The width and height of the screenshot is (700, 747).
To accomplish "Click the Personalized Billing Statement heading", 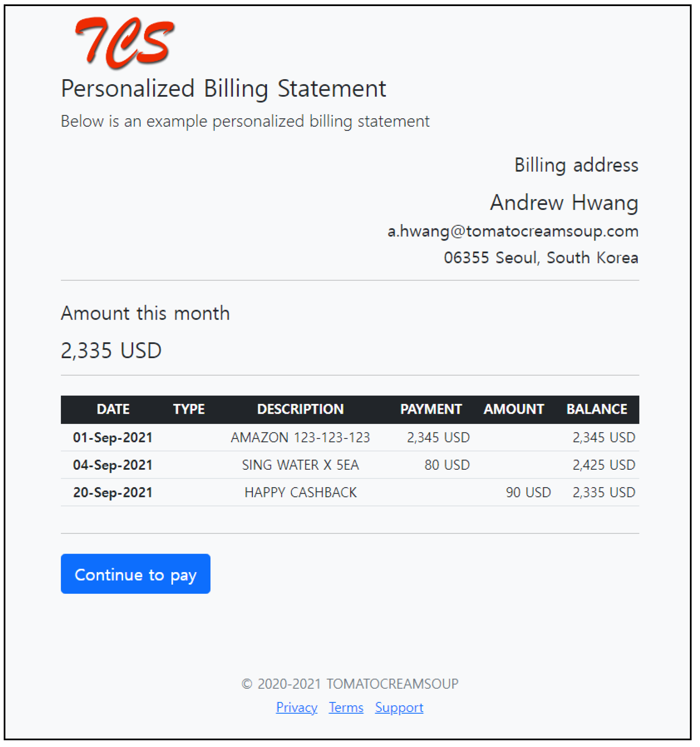I will click(x=224, y=89).
